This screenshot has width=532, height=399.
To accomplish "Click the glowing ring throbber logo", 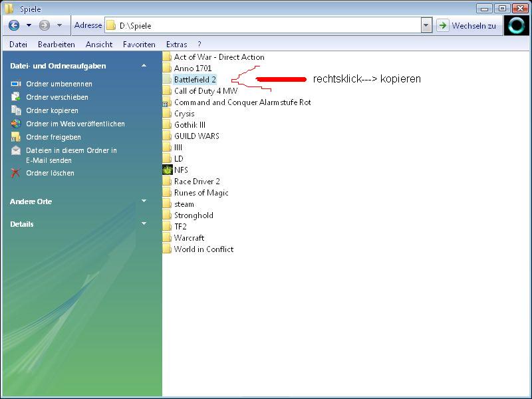I will pyautogui.click(x=517, y=25).
